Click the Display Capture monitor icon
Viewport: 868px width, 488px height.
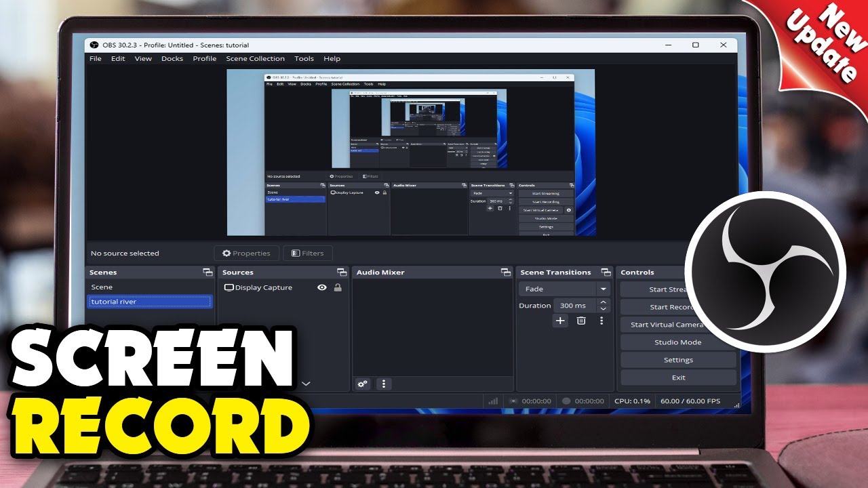[x=229, y=287]
